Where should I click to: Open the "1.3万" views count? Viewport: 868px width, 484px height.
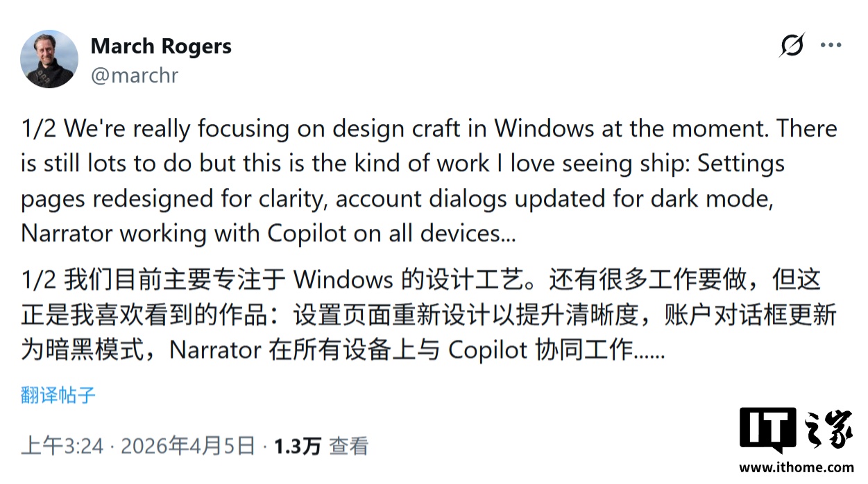point(294,447)
